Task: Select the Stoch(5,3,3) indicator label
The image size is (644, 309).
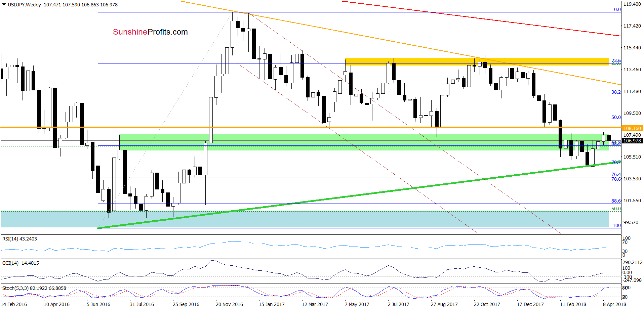Action: tap(34, 288)
